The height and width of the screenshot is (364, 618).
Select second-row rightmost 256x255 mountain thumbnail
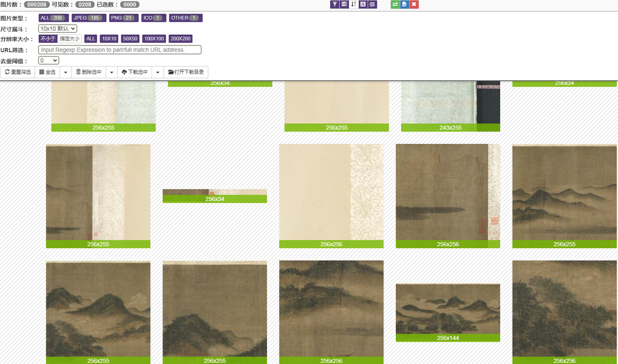tap(564, 196)
